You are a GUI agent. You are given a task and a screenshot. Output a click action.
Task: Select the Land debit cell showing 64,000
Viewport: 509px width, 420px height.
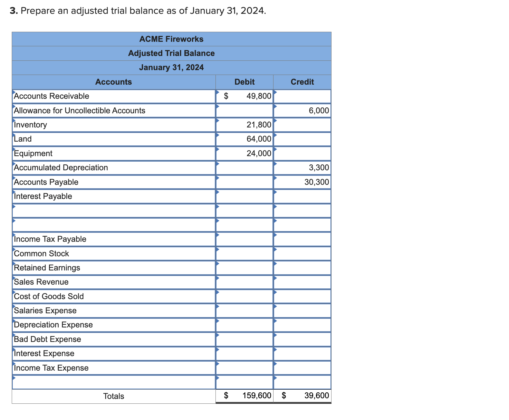[x=244, y=139]
